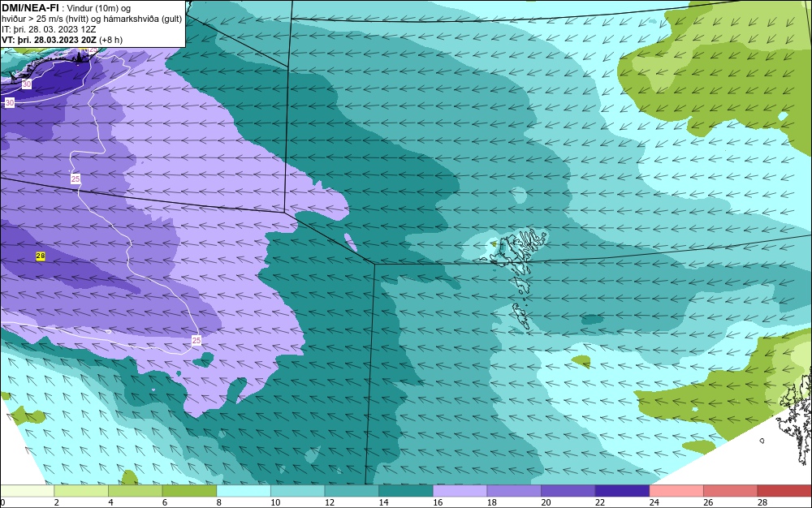Click the DMI/NEA-FI title text
Image resolution: width=812 pixels, height=508 pixels.
point(30,8)
